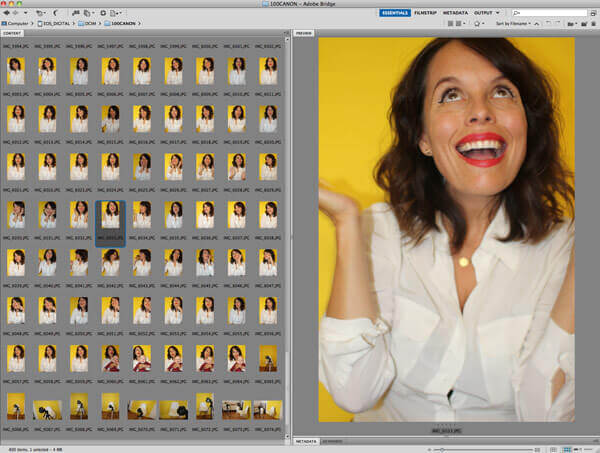Click the open in Camera Raw icon
The image size is (600, 453).
[x=103, y=13]
